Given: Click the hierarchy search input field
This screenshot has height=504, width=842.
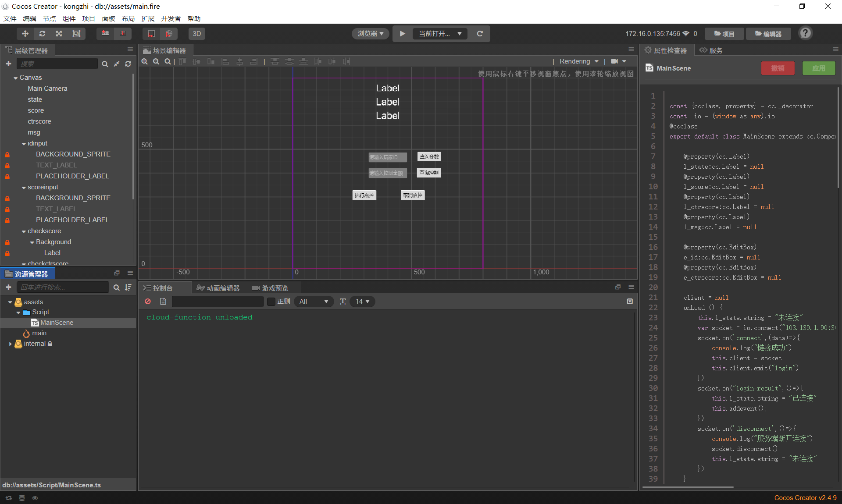Looking at the screenshot, I should [x=57, y=64].
